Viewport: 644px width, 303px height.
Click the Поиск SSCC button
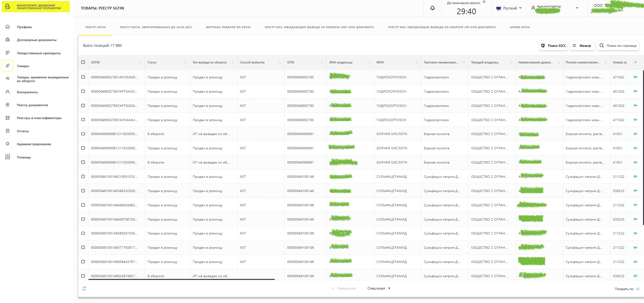[553, 45]
